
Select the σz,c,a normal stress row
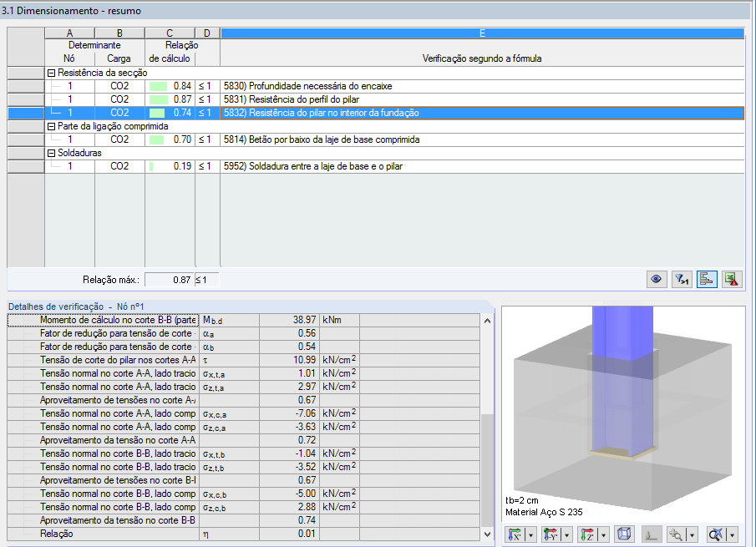tap(243, 427)
